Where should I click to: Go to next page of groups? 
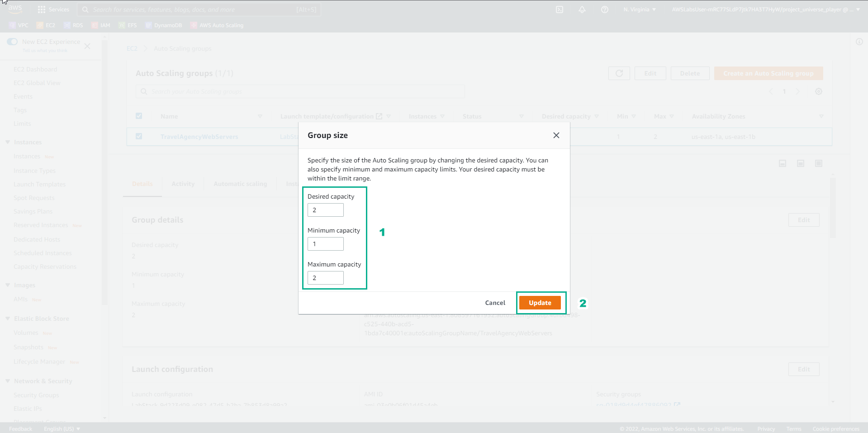click(798, 91)
